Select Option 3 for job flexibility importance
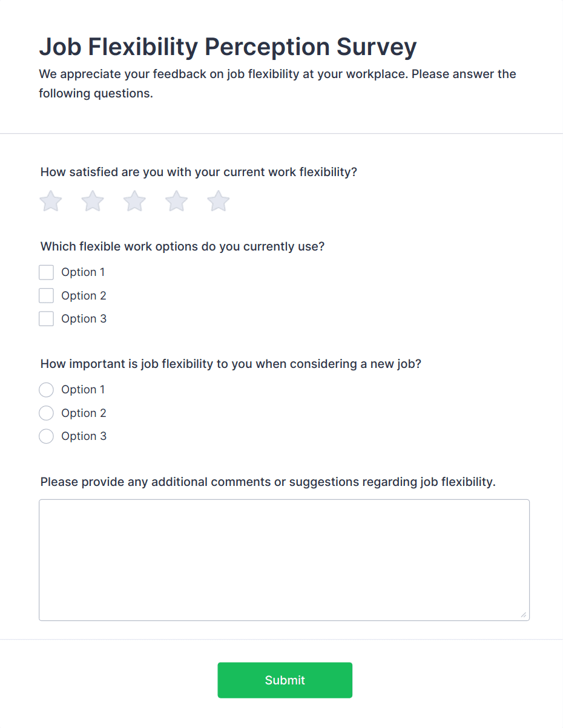 [x=46, y=436]
